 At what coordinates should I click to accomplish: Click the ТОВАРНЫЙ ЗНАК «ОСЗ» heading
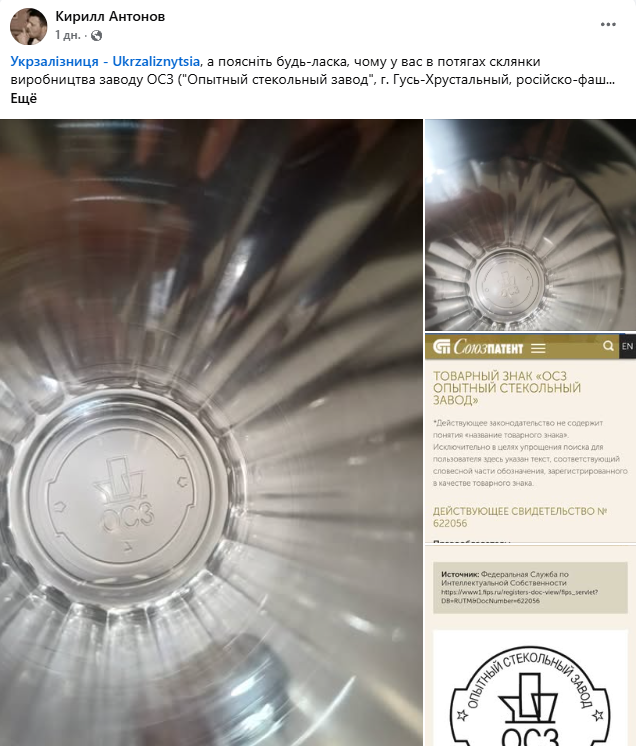tap(507, 388)
